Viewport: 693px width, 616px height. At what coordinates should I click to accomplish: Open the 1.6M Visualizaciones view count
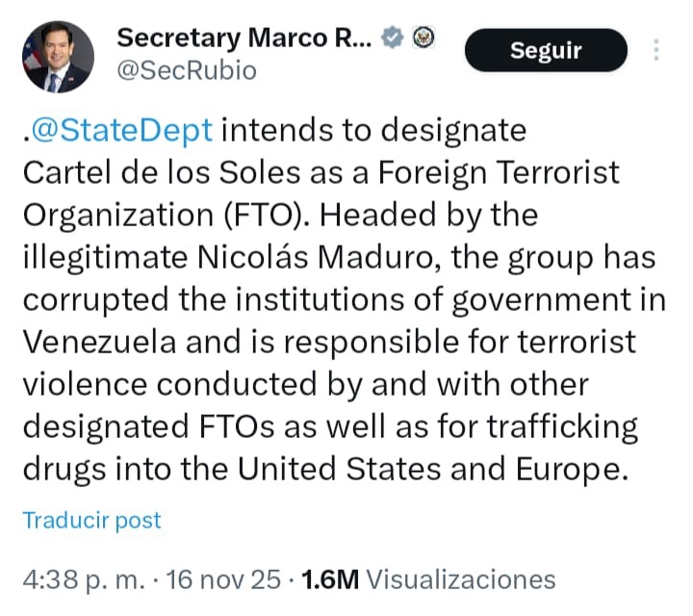[428, 580]
